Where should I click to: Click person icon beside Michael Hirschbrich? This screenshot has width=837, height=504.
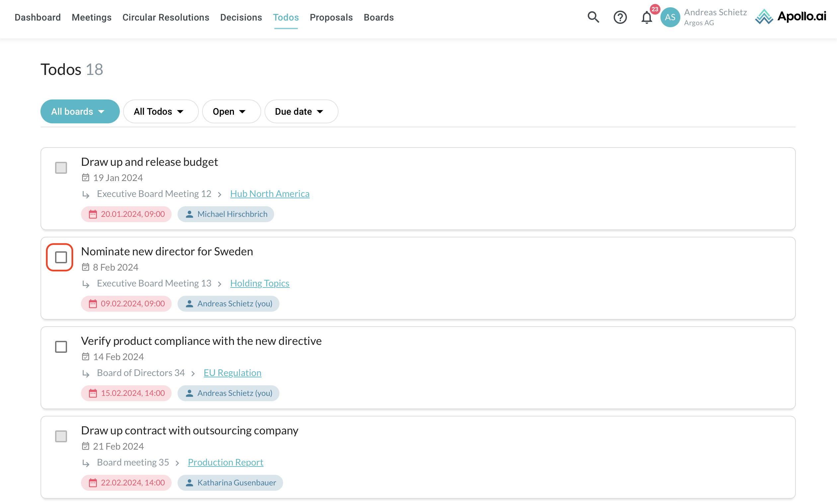190,214
